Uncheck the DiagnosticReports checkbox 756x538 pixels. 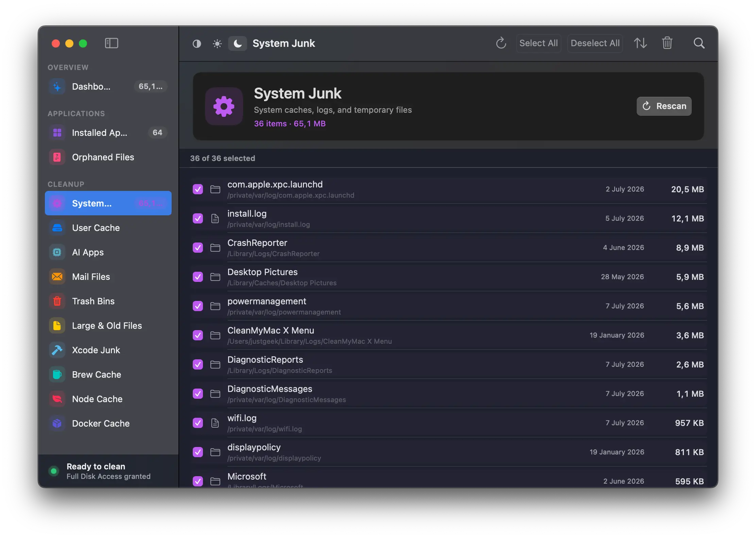pos(198,364)
